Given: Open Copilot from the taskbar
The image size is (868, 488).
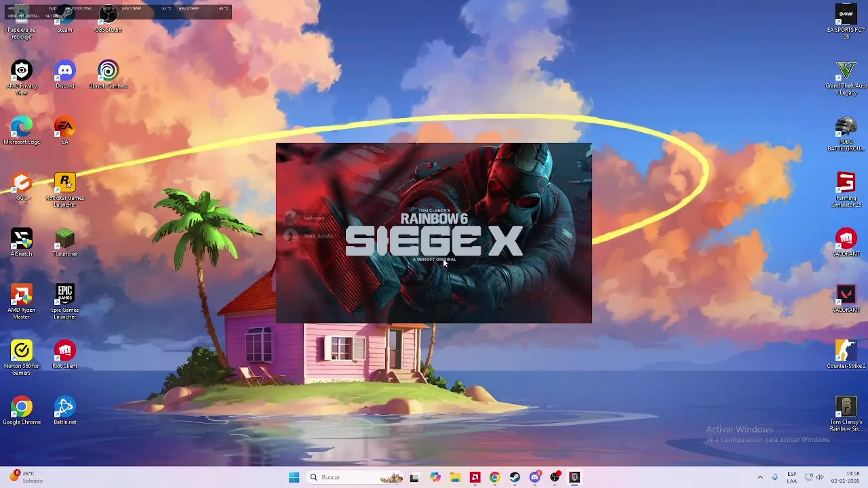Looking at the screenshot, I should click(x=435, y=477).
